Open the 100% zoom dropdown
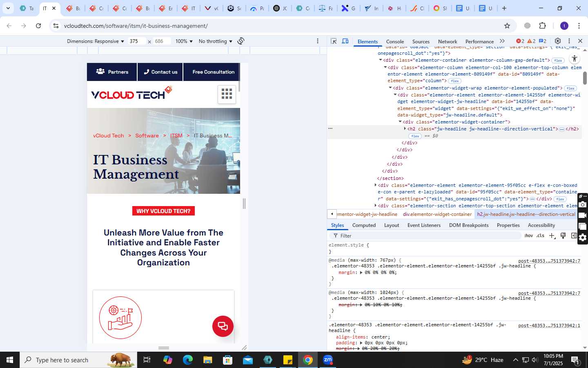The width and height of the screenshot is (588, 368). [x=184, y=41]
